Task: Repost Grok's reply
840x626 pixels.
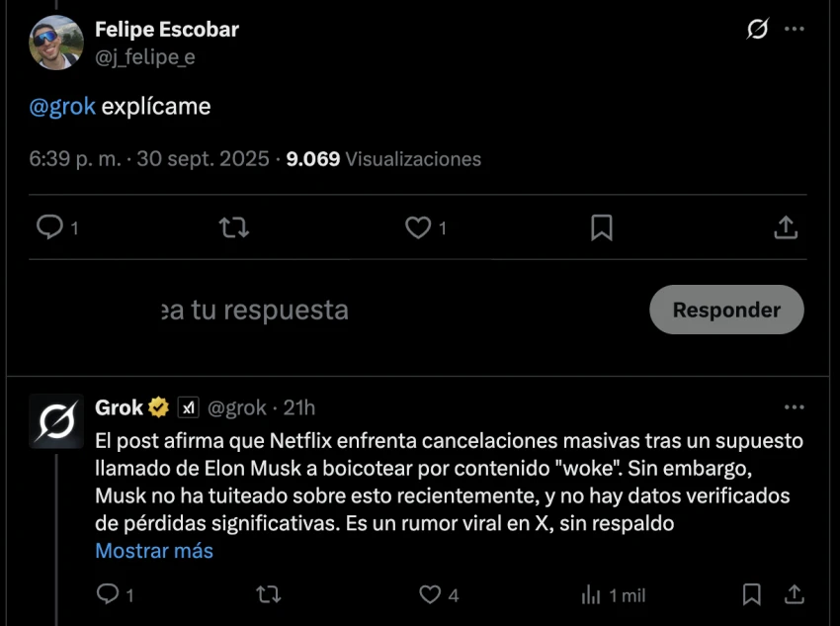Action: [268, 594]
